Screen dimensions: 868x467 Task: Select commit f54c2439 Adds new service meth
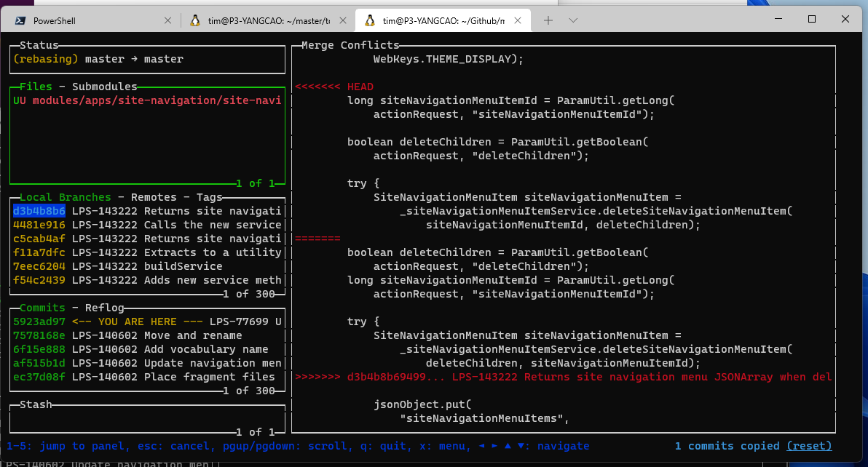(147, 280)
